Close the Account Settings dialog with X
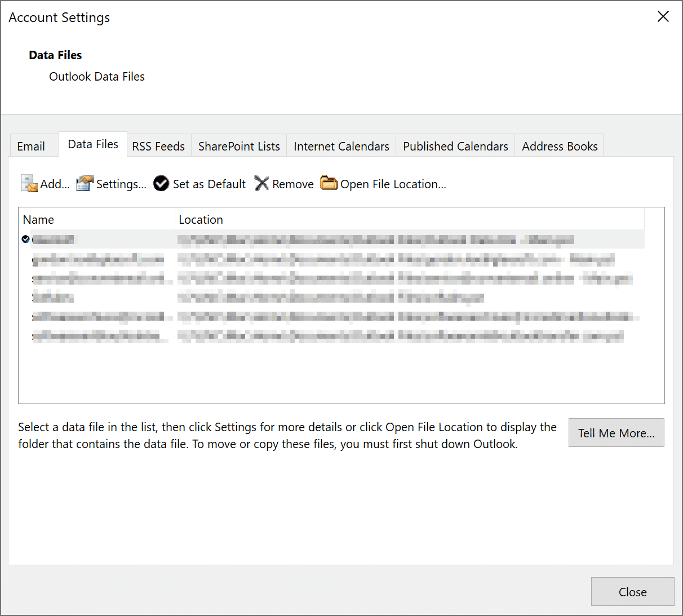 663,17
